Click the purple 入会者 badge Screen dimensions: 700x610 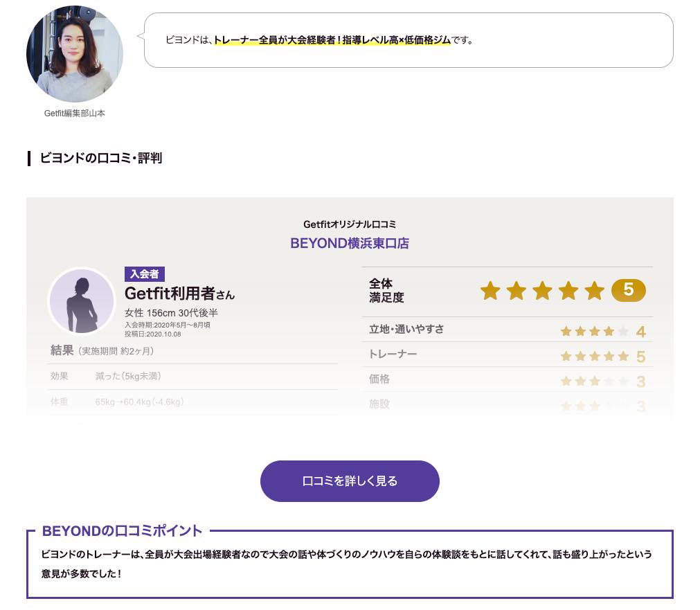[x=145, y=274]
